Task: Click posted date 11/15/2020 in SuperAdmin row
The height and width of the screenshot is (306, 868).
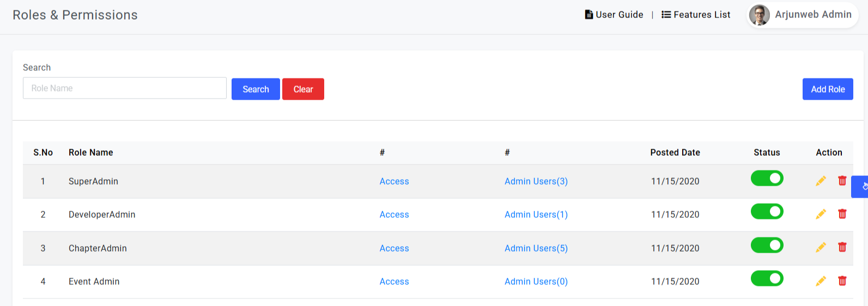Action: (675, 181)
